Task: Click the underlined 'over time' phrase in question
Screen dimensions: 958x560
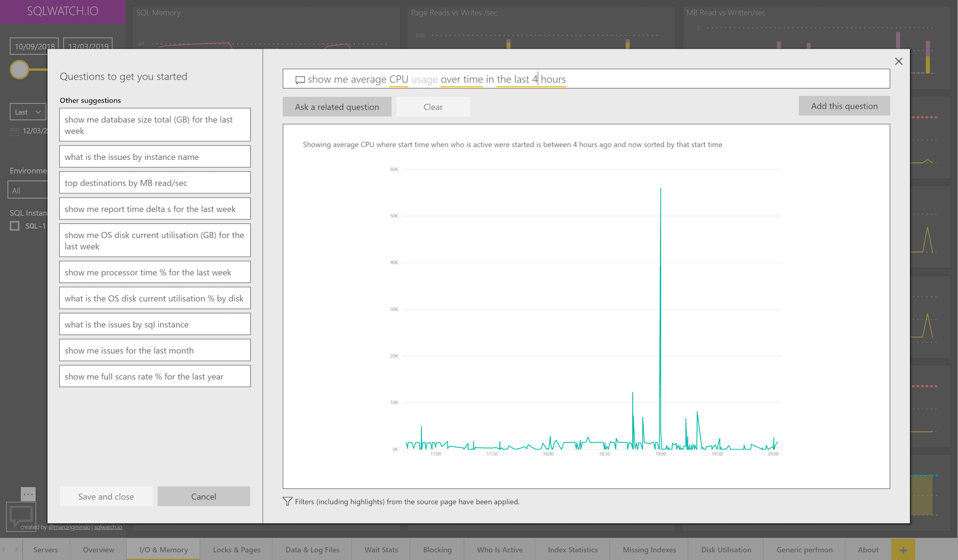Action: pos(462,80)
